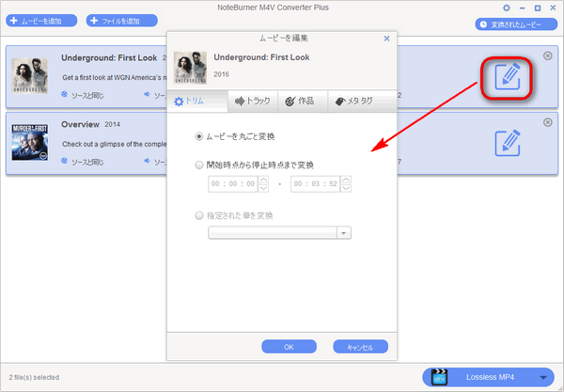Click the MP4 format clapperboard icon
The height and width of the screenshot is (392, 564).
coord(439,377)
